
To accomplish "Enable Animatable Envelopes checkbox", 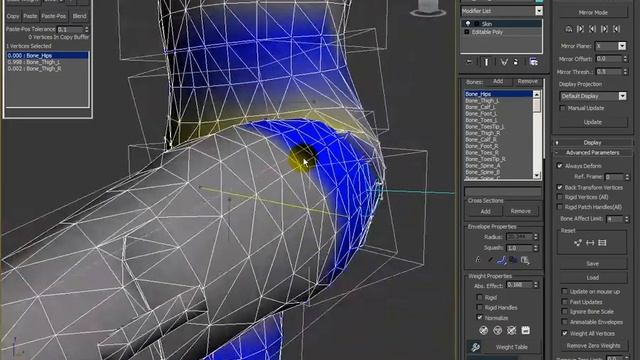I will click(564, 322).
